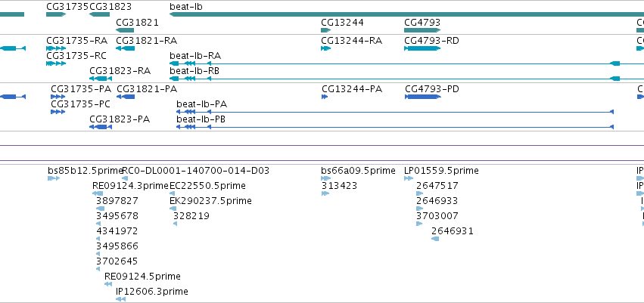Select the CG31735 gene feature
644x303 pixels.
(x=56, y=14)
